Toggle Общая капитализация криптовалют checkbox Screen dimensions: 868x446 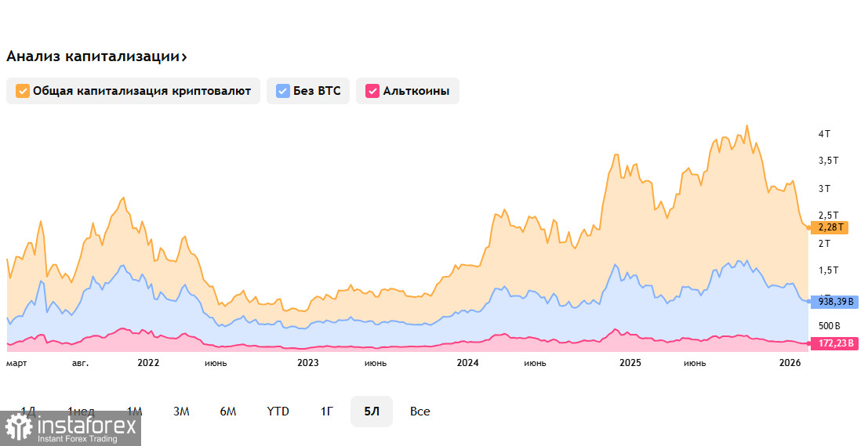point(22,91)
